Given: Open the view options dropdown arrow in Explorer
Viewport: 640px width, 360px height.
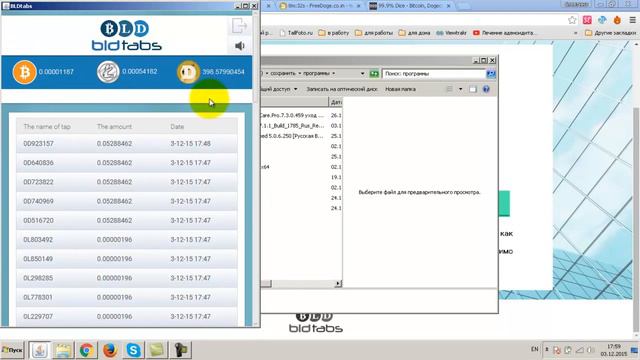Looking at the screenshot, I should [x=460, y=89].
